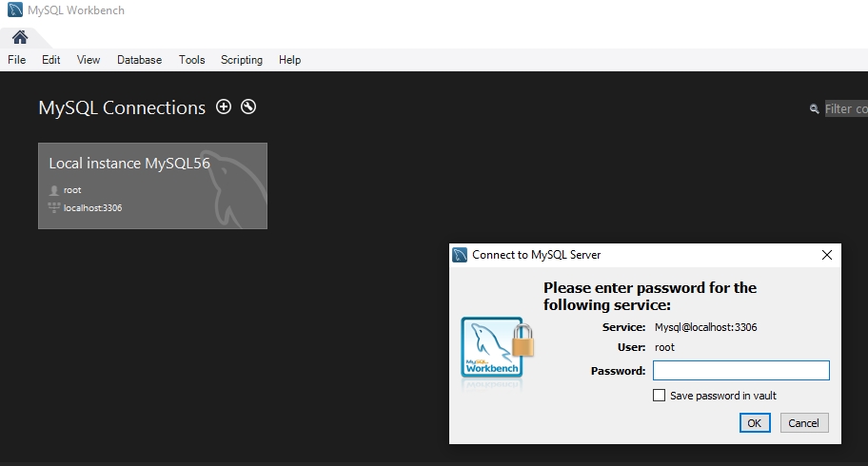Confirm the password with OK

coord(755,423)
